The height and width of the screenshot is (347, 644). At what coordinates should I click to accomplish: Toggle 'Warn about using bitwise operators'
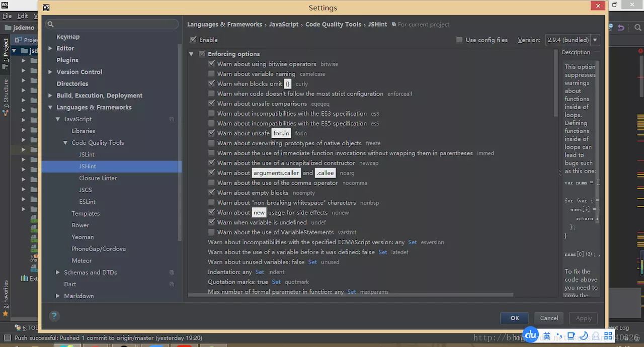212,64
